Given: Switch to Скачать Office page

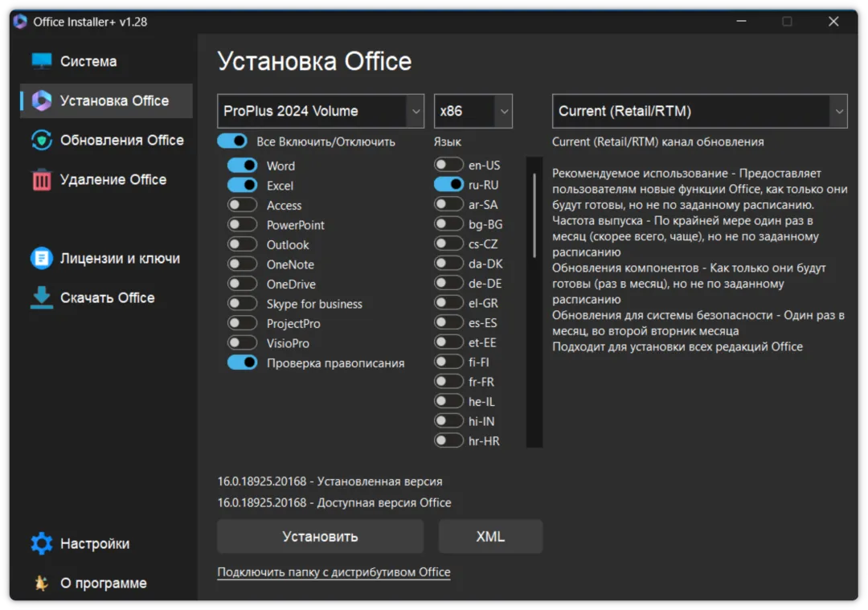Looking at the screenshot, I should click(x=106, y=297).
